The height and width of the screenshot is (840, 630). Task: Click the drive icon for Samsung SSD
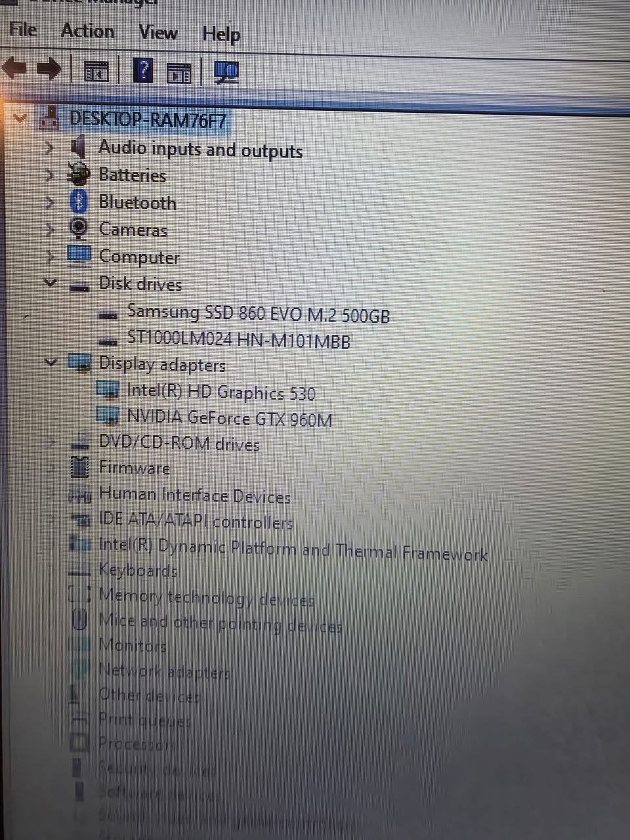point(108,315)
